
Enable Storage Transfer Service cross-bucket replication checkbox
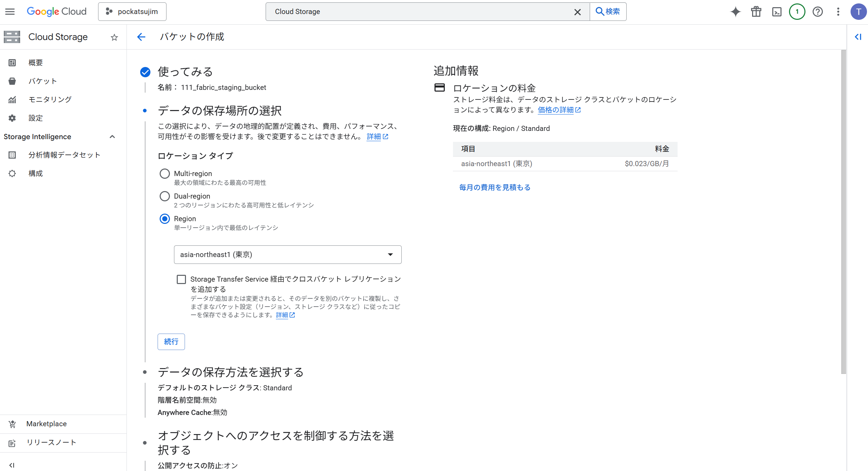click(181, 280)
